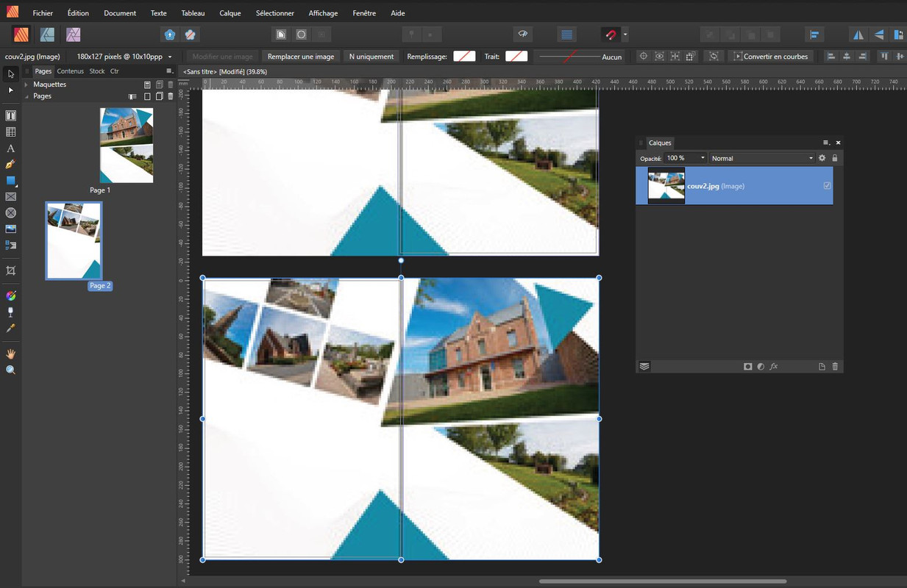Image resolution: width=907 pixels, height=588 pixels.
Task: Select the View hand tool
Action: click(11, 354)
